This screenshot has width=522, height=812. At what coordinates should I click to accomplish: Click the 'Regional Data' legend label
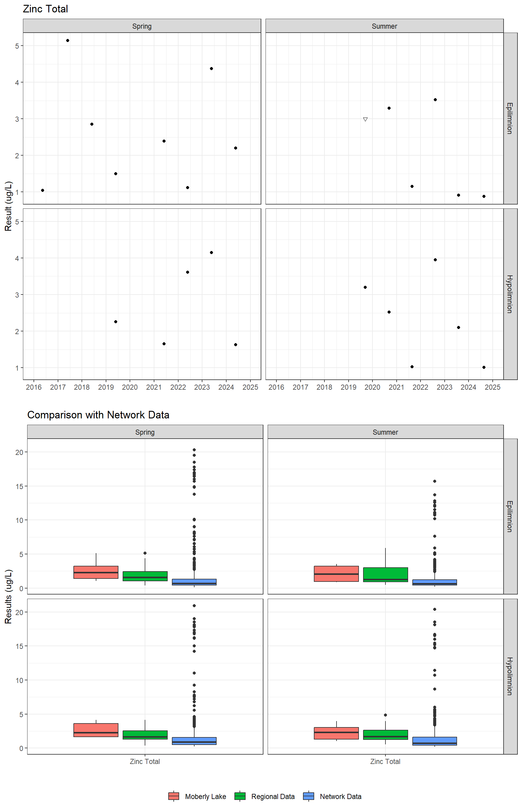coord(273,796)
